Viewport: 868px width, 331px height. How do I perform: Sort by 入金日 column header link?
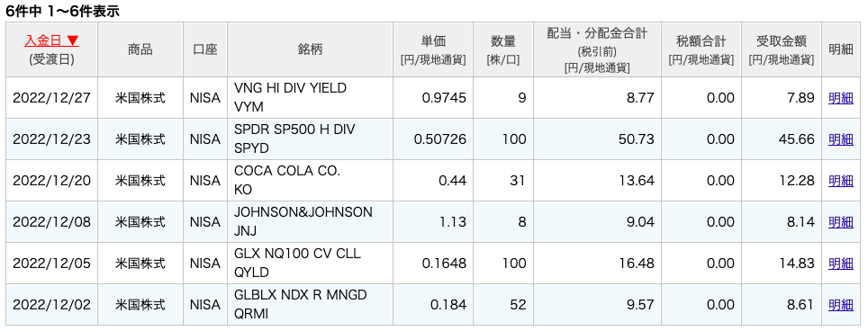coord(51,40)
